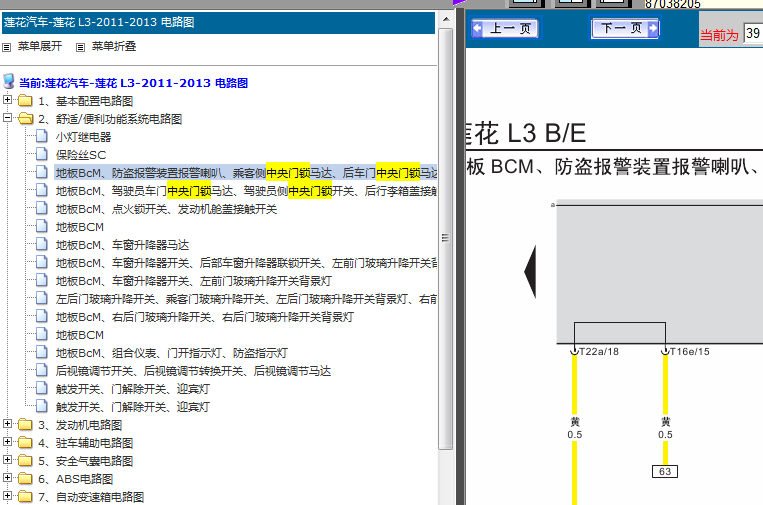Open 地板BcM、点火锁开关、发动机舱盖接触开关 page
The height and width of the screenshot is (505, 763).
point(166,209)
